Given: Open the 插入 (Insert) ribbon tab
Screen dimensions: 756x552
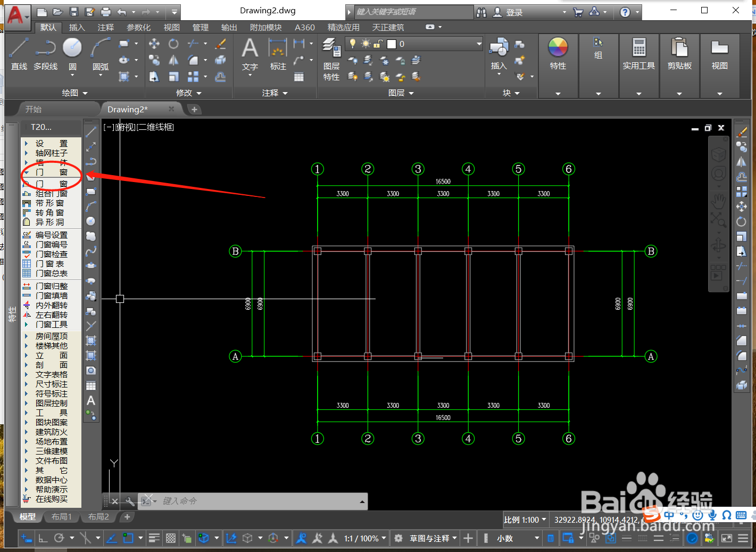Looking at the screenshot, I should pos(77,27).
